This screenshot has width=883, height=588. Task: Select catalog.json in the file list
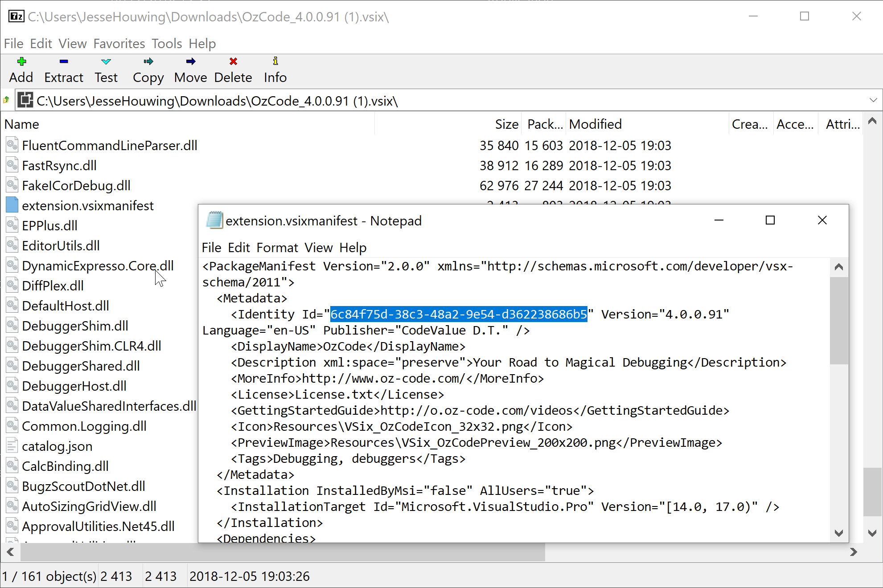point(57,446)
